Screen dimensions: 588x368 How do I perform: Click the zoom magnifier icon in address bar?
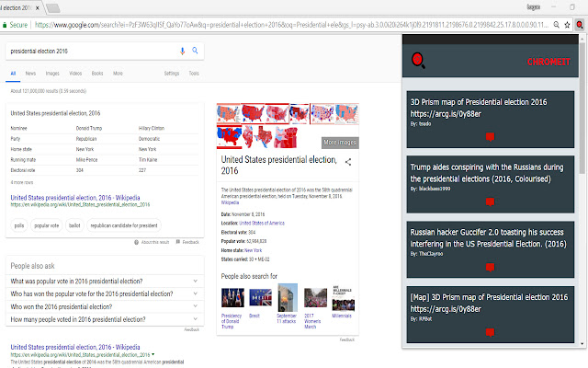click(557, 25)
